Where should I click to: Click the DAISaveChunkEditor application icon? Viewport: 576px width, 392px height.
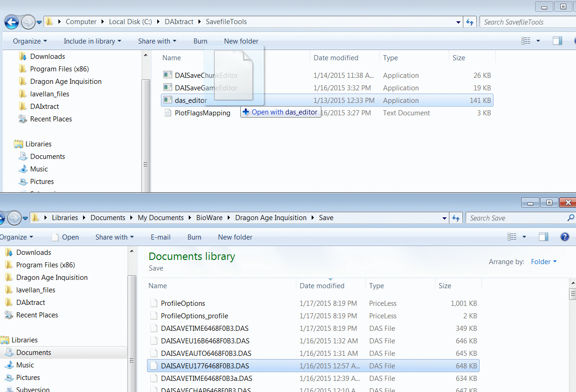pyautogui.click(x=167, y=75)
